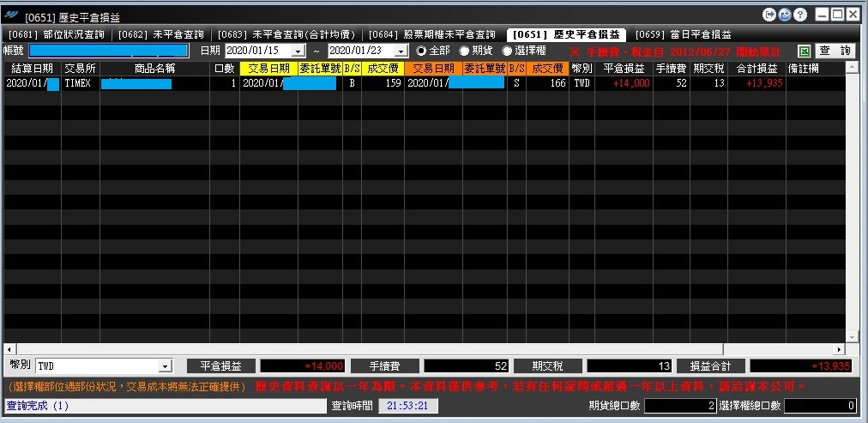The height and width of the screenshot is (423, 868).
Task: Click the table's scroll-down arrow
Action: 852,337
